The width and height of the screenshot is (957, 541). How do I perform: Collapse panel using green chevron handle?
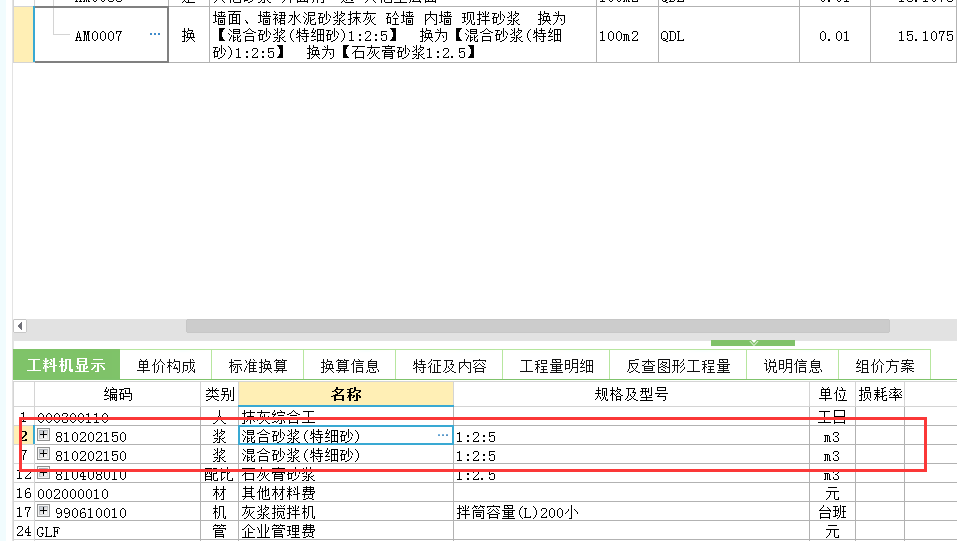pos(753,343)
